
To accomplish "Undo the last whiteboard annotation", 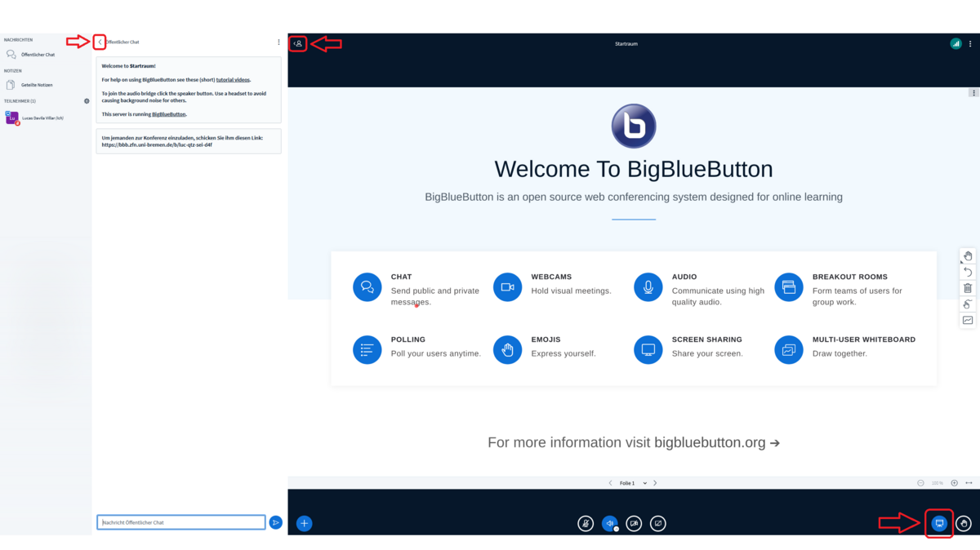I will tap(968, 272).
